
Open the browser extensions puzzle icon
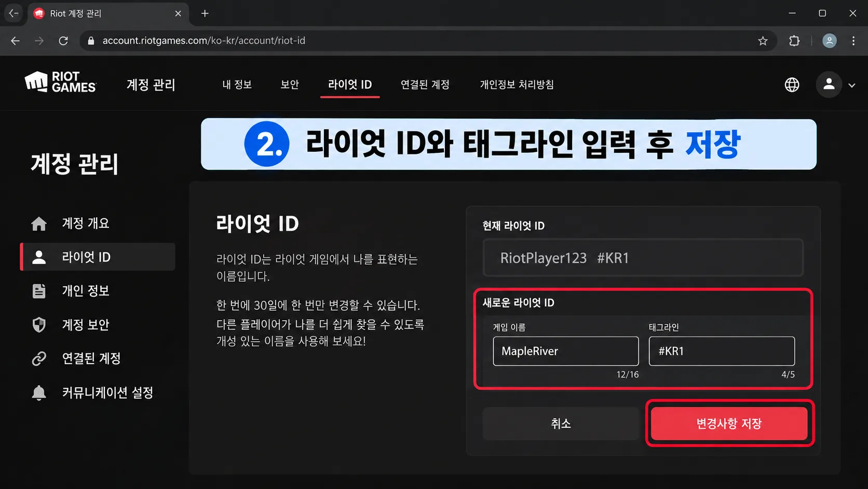(794, 41)
